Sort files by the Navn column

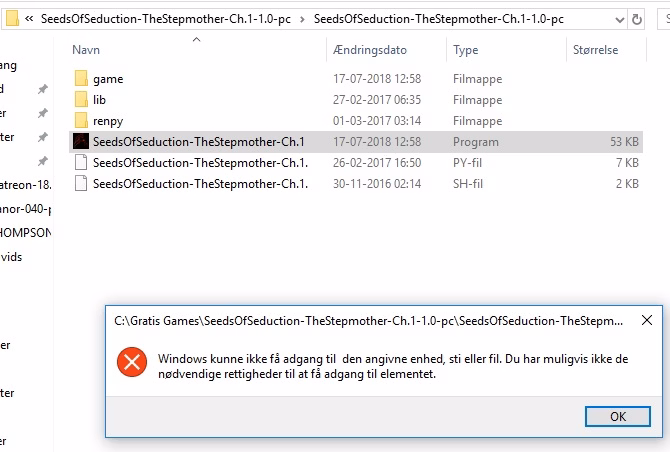point(86,50)
